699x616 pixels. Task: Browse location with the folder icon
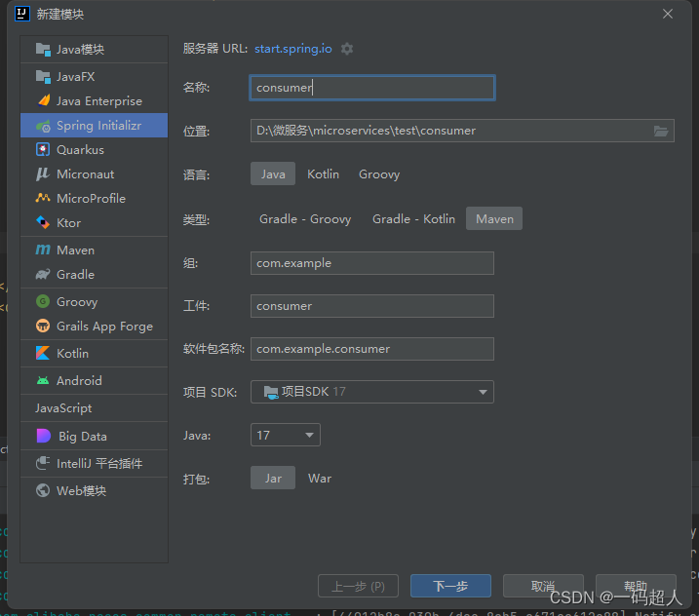[x=661, y=131]
